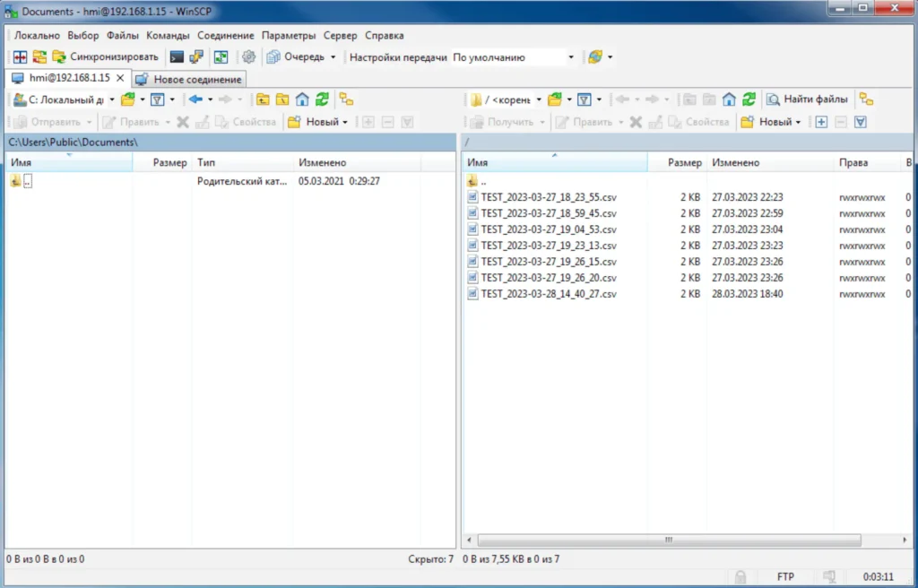
Task: Sort remote panel by Права column header
Action: (868, 162)
